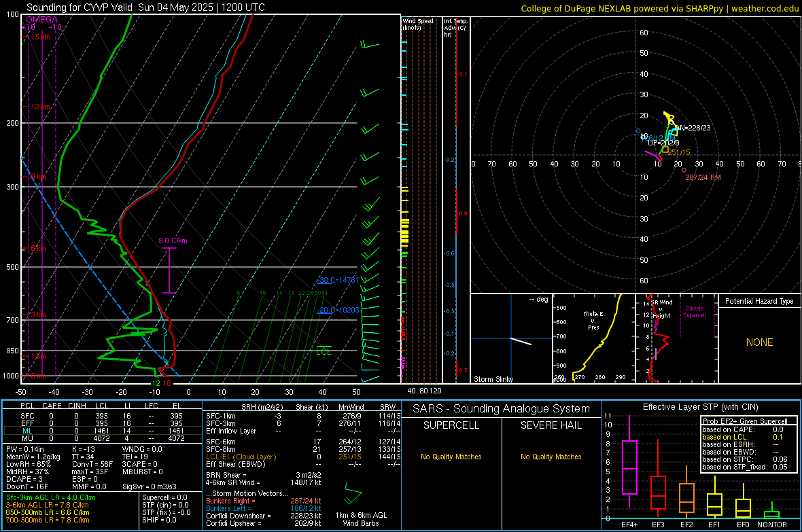The image size is (802, 532).
Task: Click the '8.0 C/km' lapse rate annotation
Action: click(173, 241)
